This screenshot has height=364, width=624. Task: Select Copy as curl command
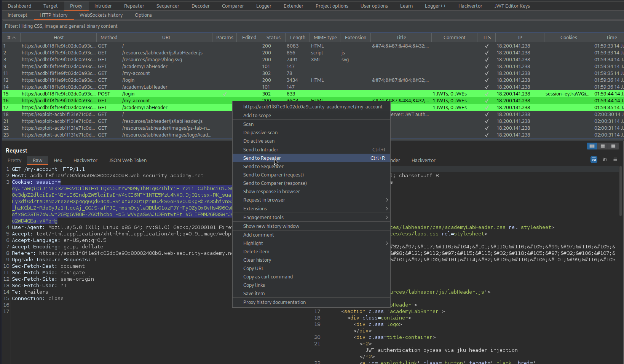pyautogui.click(x=311, y=277)
